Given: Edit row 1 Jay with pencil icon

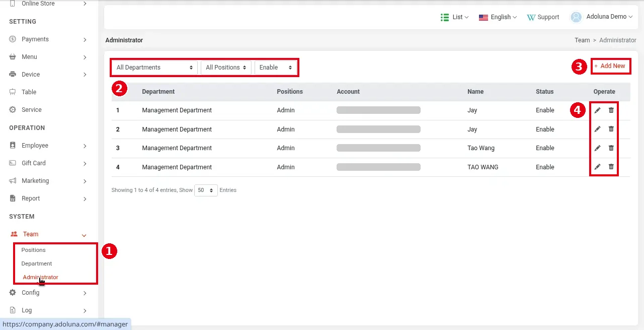Looking at the screenshot, I should [597, 110].
